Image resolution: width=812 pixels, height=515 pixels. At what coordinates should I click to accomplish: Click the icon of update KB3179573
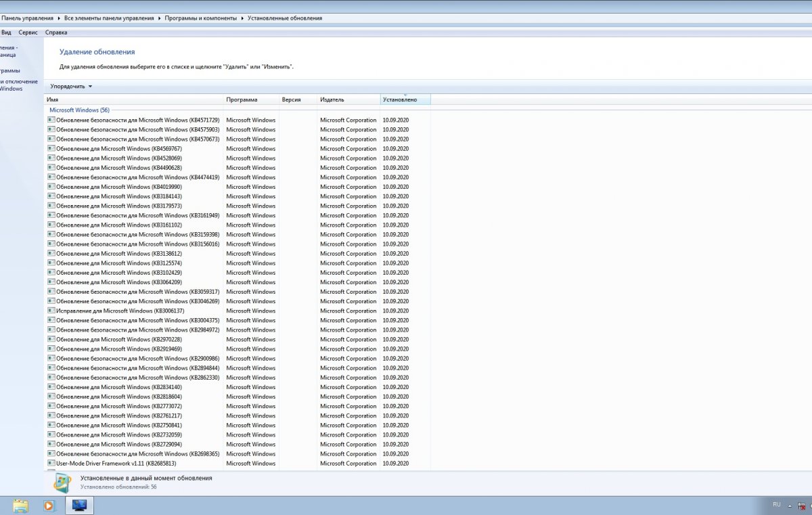pyautogui.click(x=51, y=206)
